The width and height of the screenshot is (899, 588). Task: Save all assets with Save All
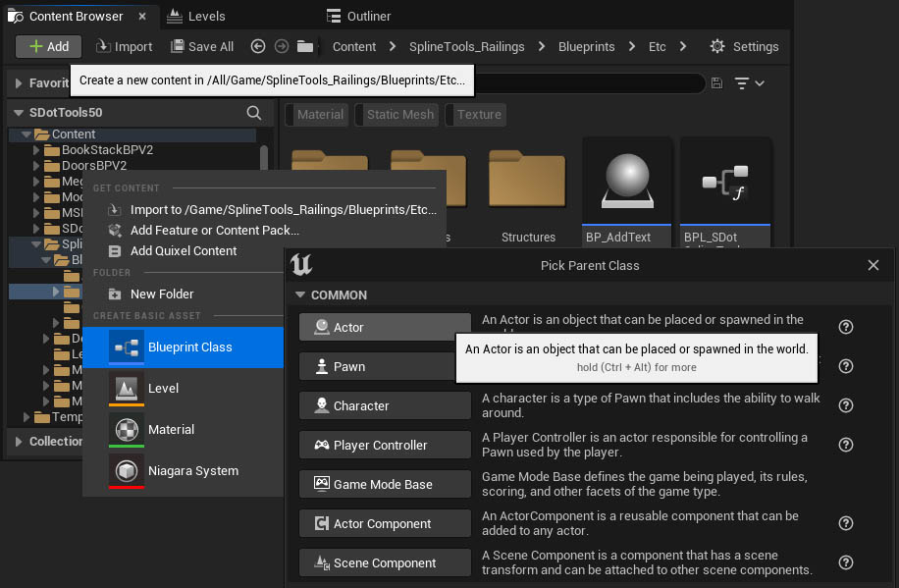[x=202, y=46]
